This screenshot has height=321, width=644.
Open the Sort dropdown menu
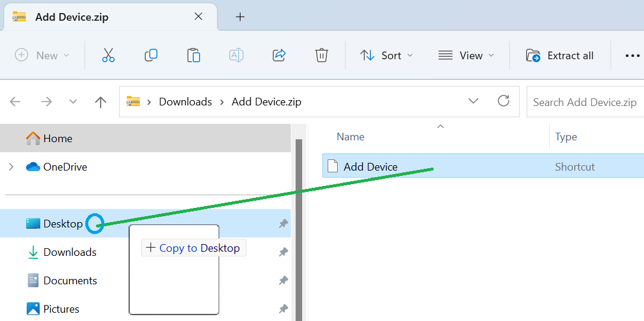[386, 55]
